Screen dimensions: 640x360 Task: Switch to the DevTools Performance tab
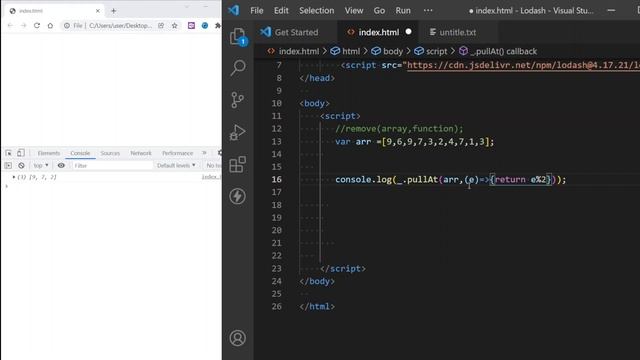pos(178,153)
